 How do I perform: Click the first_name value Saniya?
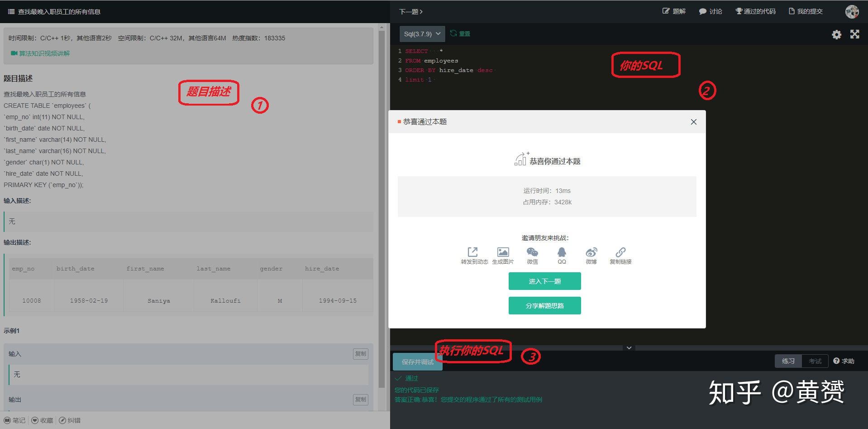tap(159, 301)
